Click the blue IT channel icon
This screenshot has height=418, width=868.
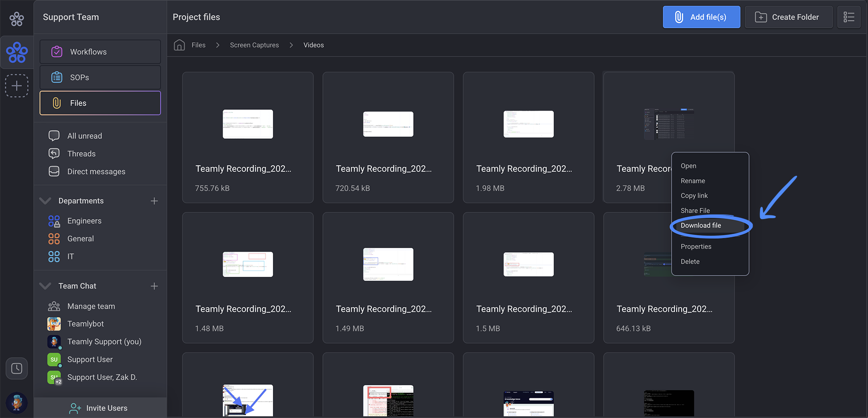coord(54,256)
